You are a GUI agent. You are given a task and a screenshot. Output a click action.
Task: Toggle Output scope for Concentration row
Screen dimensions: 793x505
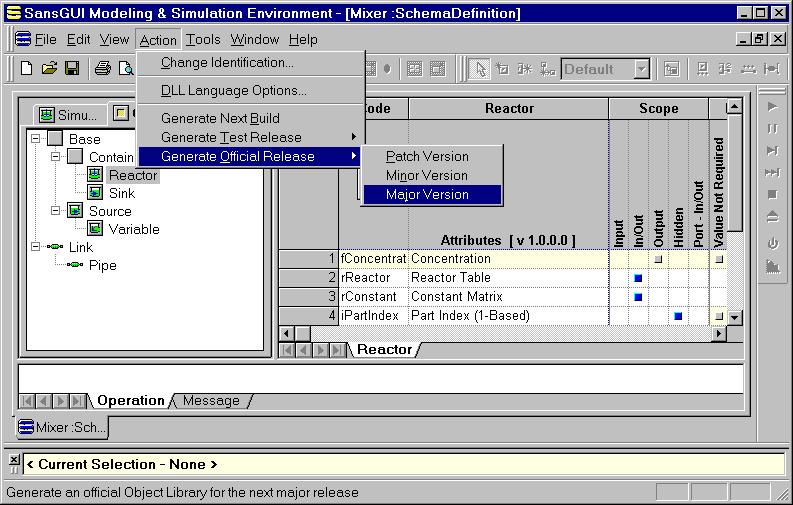pyautogui.click(x=658, y=259)
